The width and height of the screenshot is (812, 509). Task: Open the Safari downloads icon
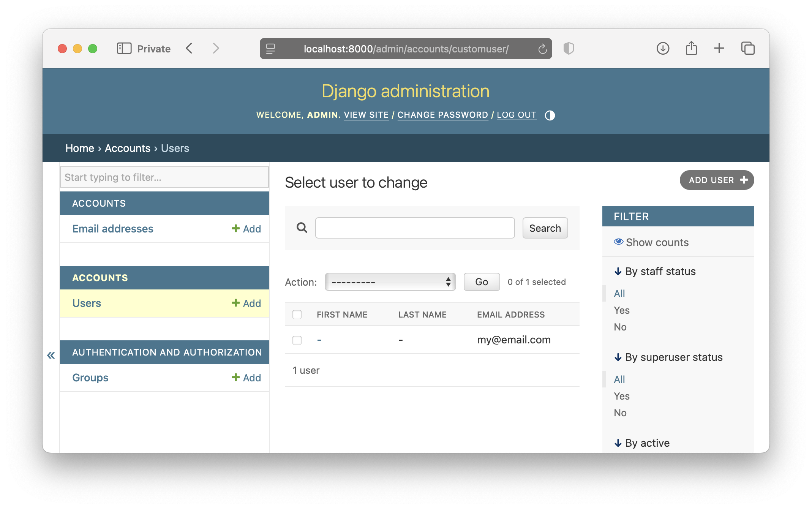point(663,49)
